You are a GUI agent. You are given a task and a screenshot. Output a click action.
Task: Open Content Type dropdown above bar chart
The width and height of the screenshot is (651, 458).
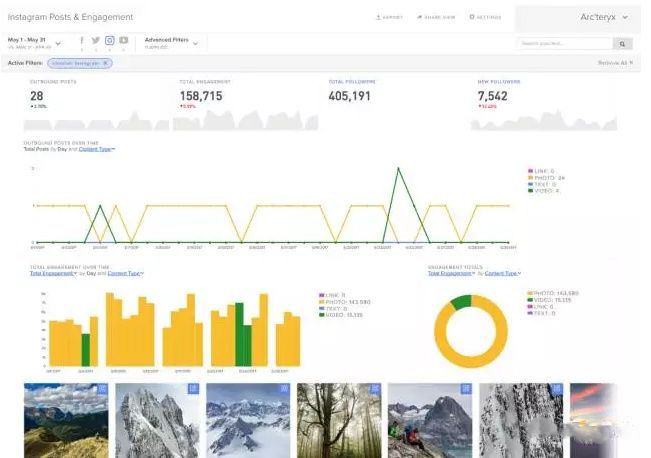(x=126, y=273)
